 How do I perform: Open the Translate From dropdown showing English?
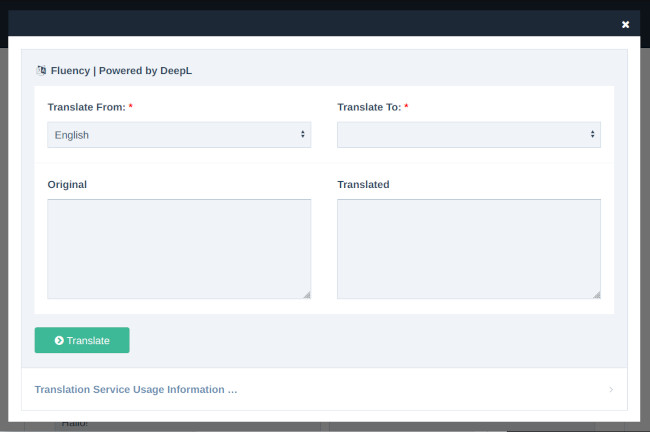(x=179, y=135)
